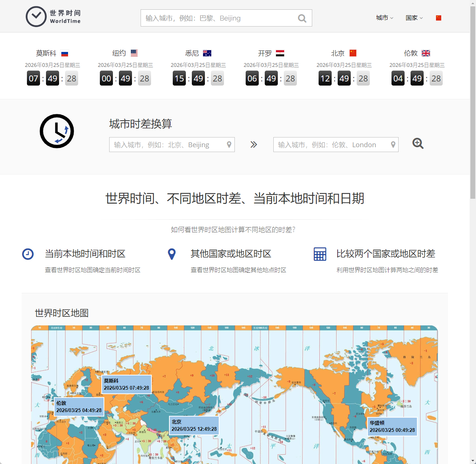The height and width of the screenshot is (464, 476).
Task: Click the WorldTime clock logo
Action: pyautogui.click(x=36, y=16)
